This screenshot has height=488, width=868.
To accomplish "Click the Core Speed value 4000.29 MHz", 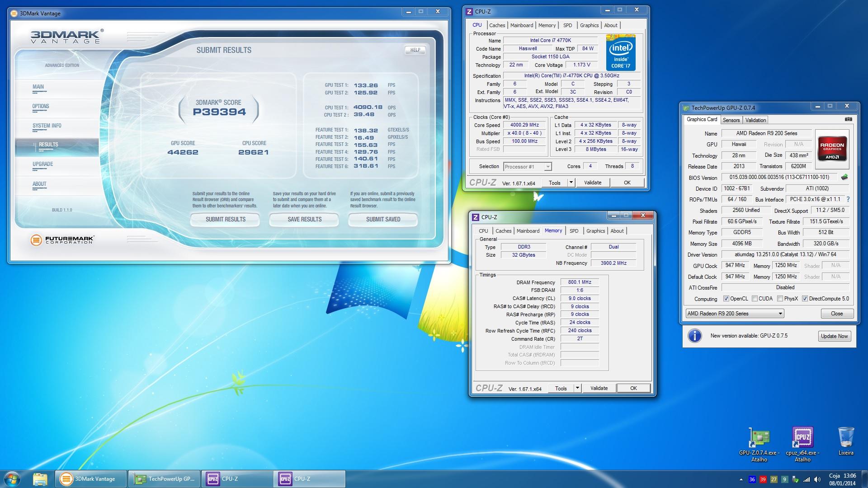I will pyautogui.click(x=524, y=125).
